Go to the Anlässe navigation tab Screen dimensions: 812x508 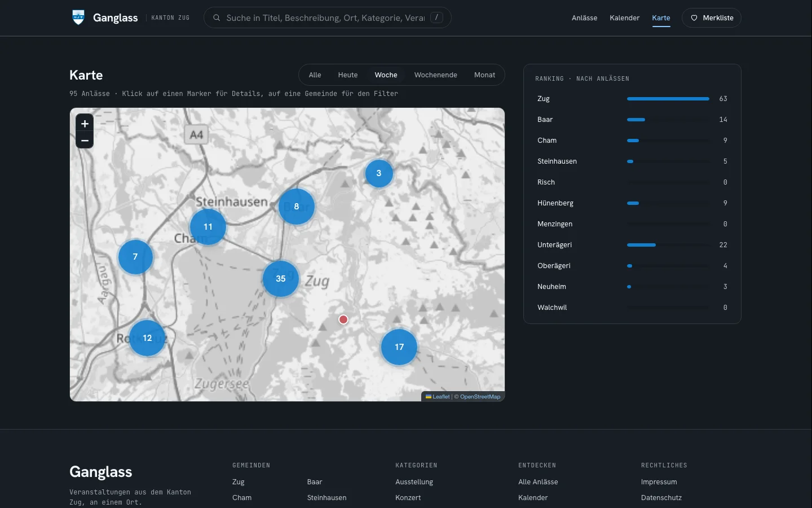tap(584, 18)
